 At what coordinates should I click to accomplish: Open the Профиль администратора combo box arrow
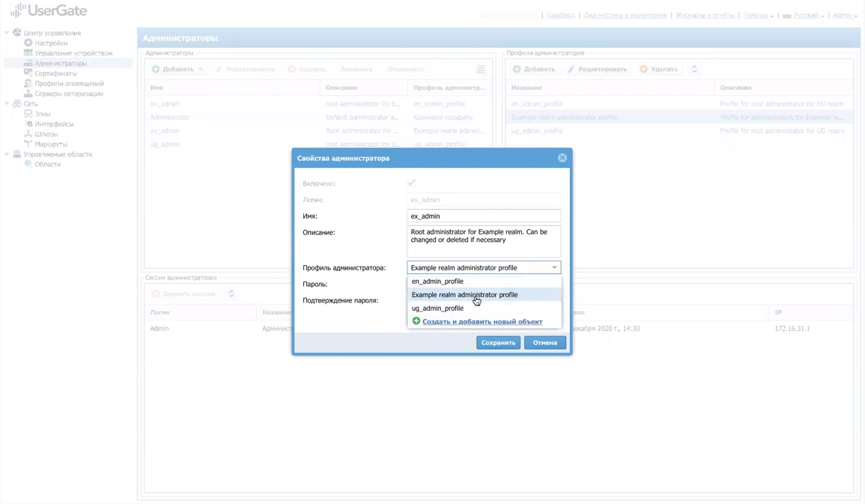[x=554, y=267]
